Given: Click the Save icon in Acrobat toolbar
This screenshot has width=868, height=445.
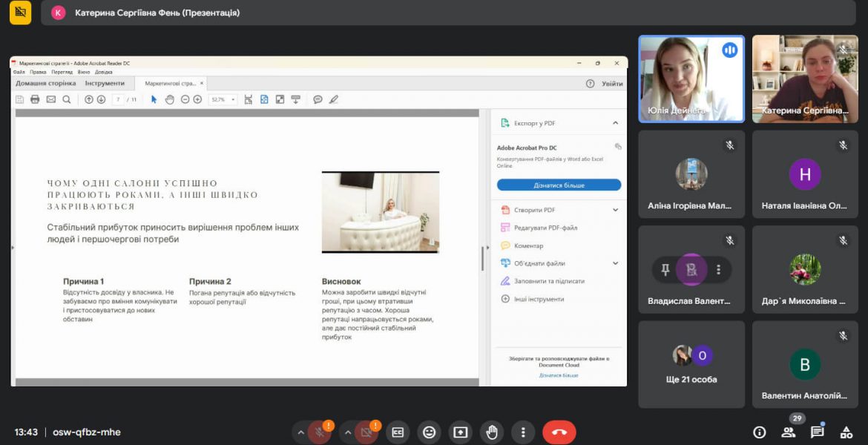Looking at the screenshot, I should pyautogui.click(x=19, y=99).
